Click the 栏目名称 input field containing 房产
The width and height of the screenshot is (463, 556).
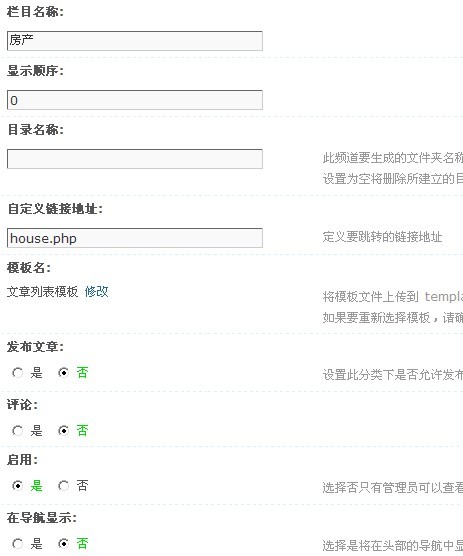pos(135,41)
